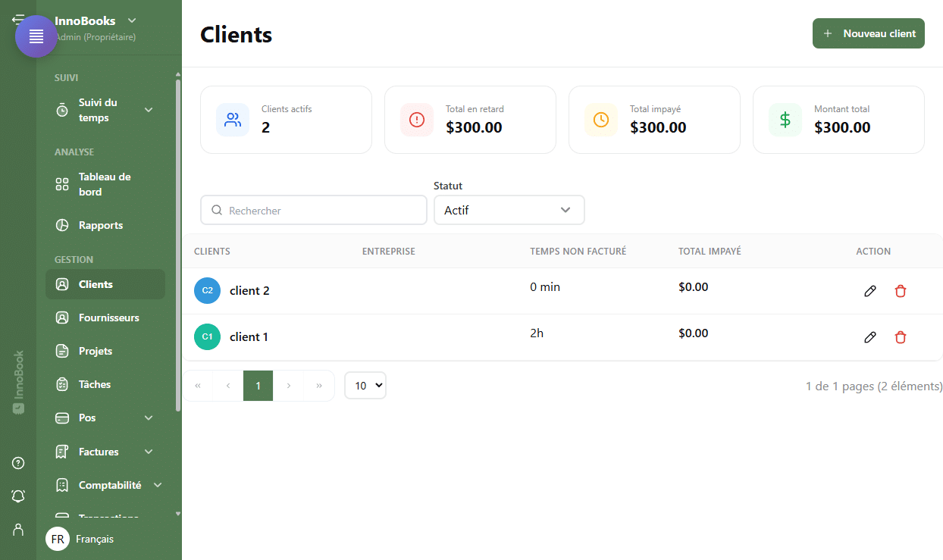Go to first page arrow
Screen dimensions: 943x560
(x=198, y=386)
